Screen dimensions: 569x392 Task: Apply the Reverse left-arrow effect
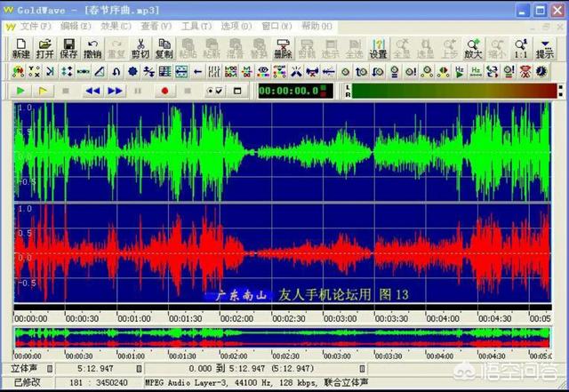tap(197, 71)
